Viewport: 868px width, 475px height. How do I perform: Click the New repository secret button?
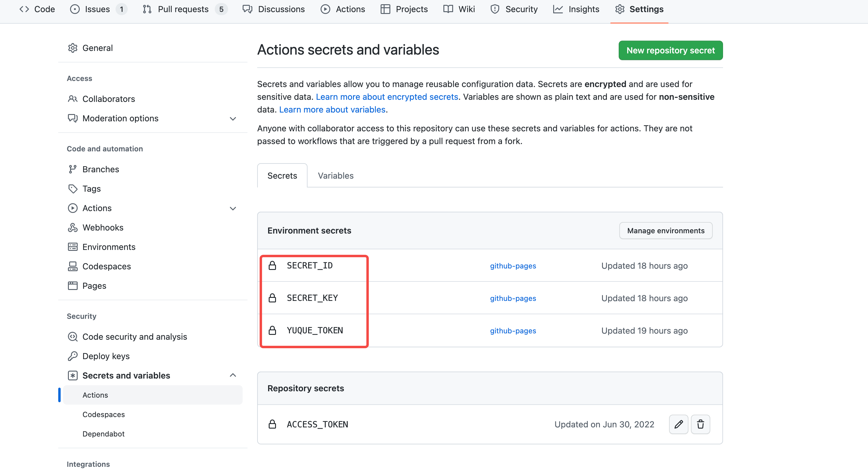(x=670, y=50)
